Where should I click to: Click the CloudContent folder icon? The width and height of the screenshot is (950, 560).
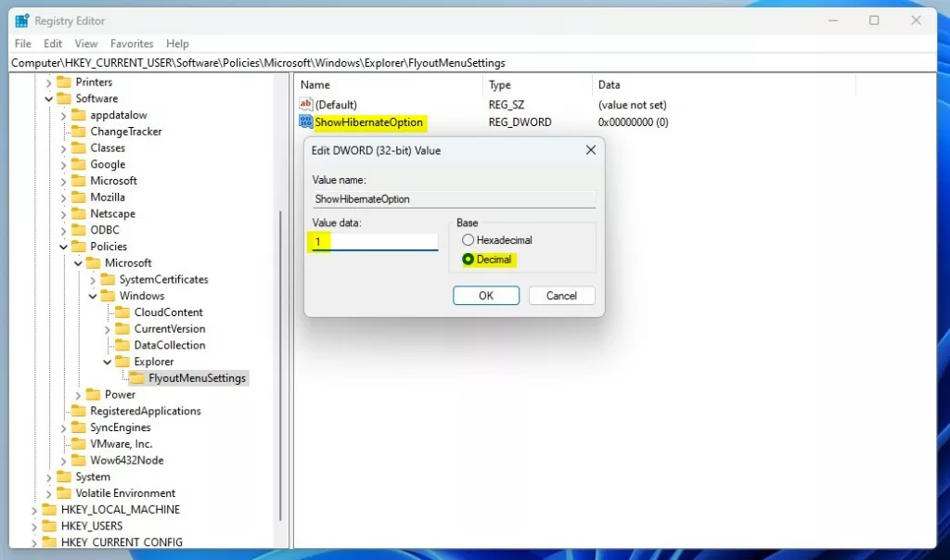click(x=123, y=312)
